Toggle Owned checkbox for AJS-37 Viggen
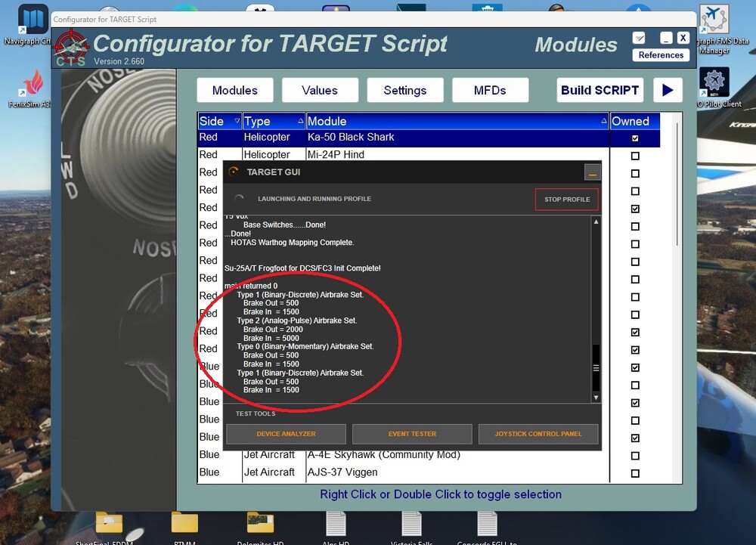The height and width of the screenshot is (545, 756). [x=635, y=473]
